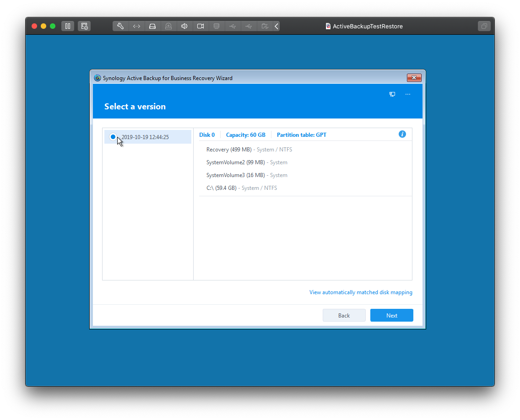Click the Disk 0 label
The width and height of the screenshot is (520, 420).
pos(207,135)
